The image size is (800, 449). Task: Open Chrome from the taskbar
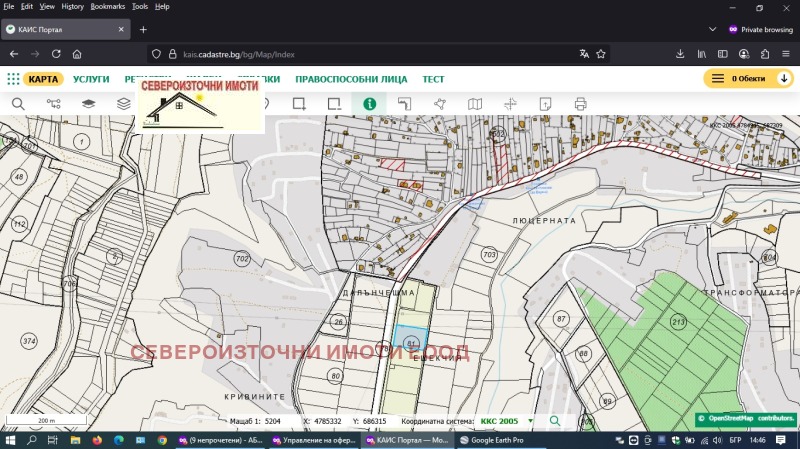162,440
